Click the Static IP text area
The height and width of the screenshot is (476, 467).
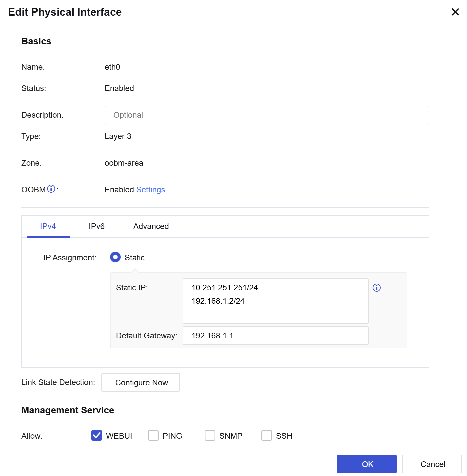[x=276, y=301]
